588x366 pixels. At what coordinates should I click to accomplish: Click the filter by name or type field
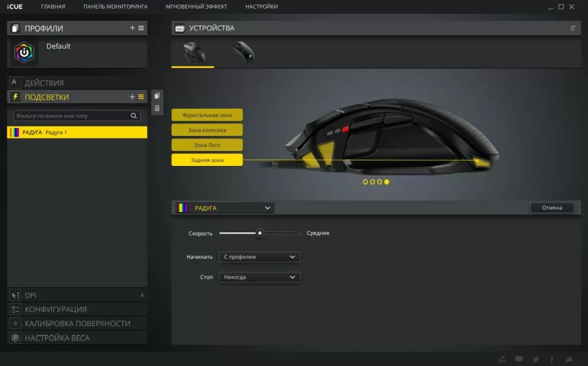[x=77, y=115]
